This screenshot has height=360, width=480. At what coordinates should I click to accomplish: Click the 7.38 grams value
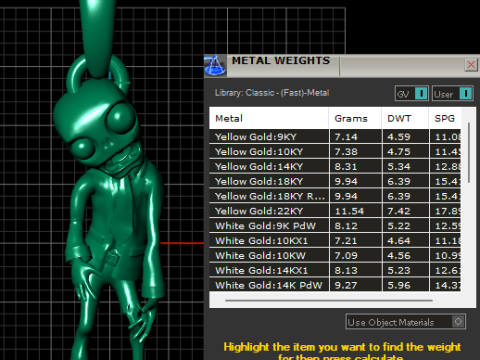tap(346, 152)
